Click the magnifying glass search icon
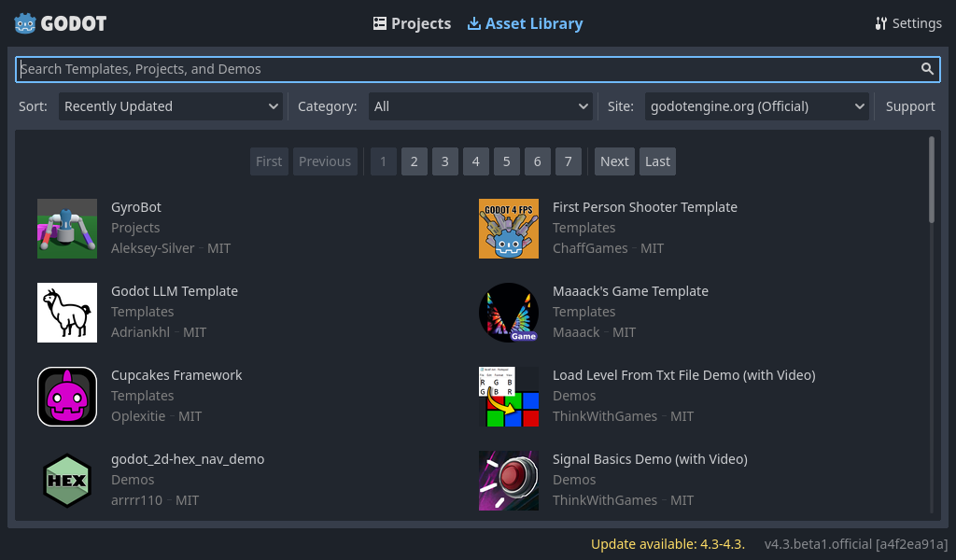 coord(927,68)
